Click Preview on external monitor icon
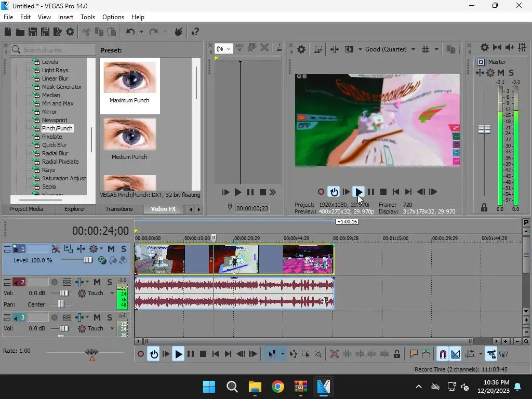The image size is (532, 399). click(318, 49)
